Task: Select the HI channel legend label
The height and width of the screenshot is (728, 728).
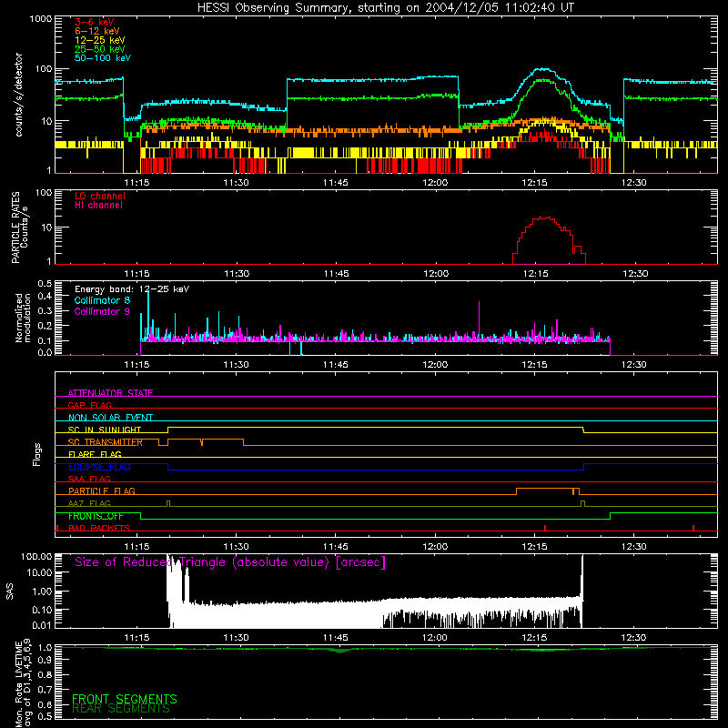Action: [x=98, y=206]
